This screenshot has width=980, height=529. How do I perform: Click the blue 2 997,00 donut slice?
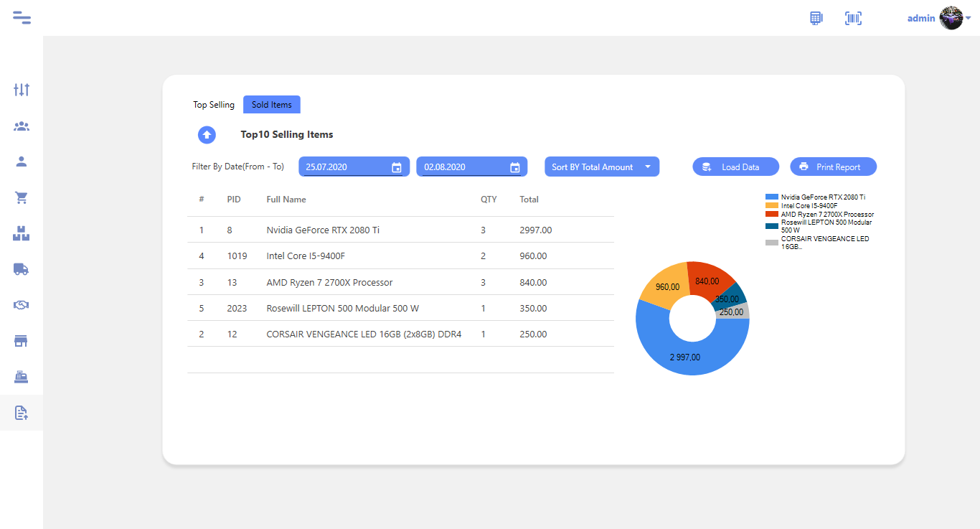[x=685, y=358]
